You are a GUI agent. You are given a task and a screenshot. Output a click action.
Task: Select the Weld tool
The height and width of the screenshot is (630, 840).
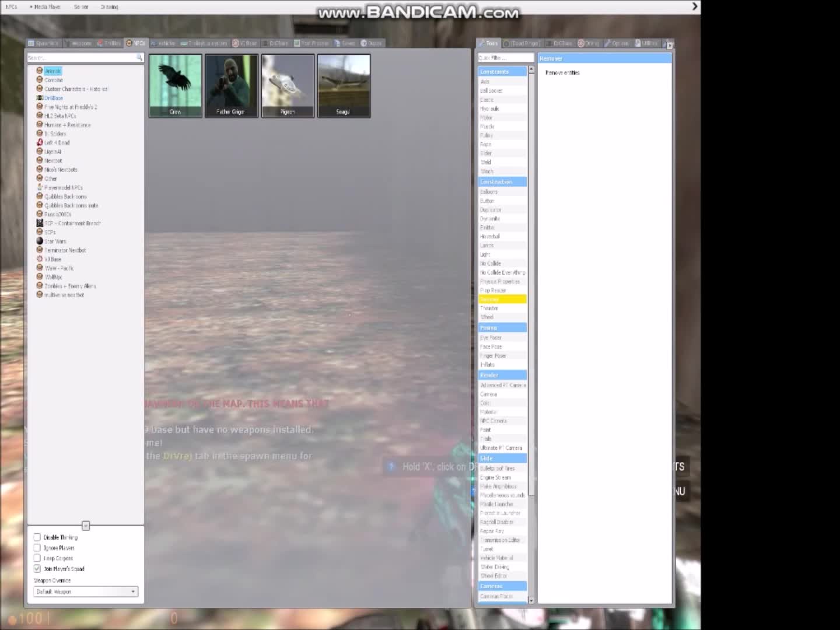(502, 162)
